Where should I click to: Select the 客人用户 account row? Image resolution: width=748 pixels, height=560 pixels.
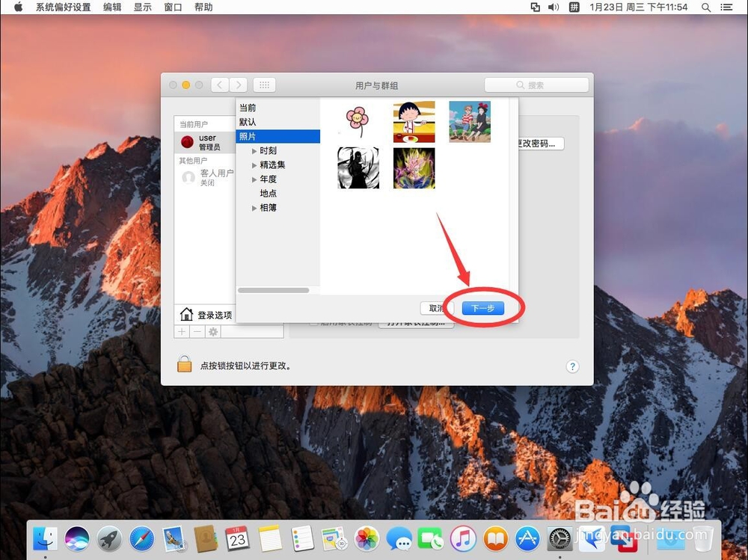205,177
